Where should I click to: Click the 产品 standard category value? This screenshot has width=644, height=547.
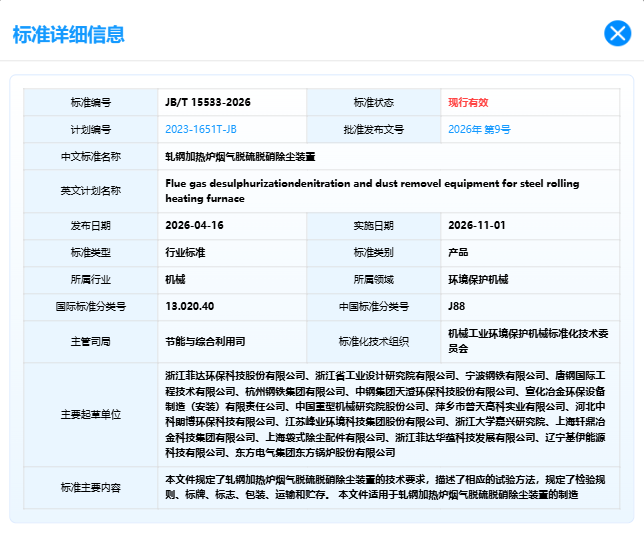coord(458,253)
